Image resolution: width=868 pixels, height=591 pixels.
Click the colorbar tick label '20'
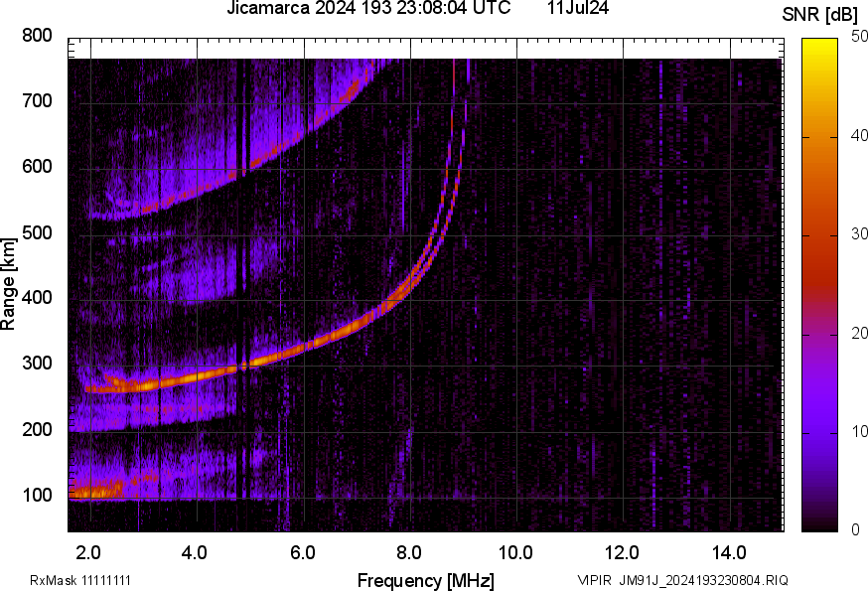point(859,333)
